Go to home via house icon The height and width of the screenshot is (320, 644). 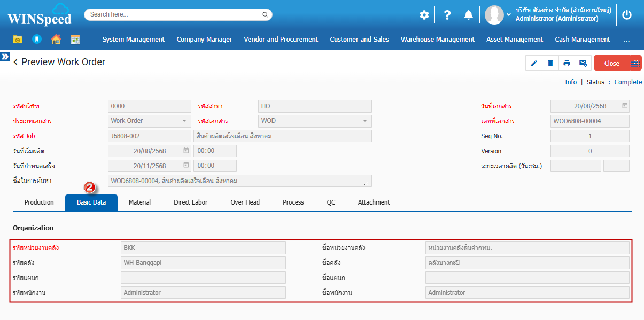coord(56,40)
